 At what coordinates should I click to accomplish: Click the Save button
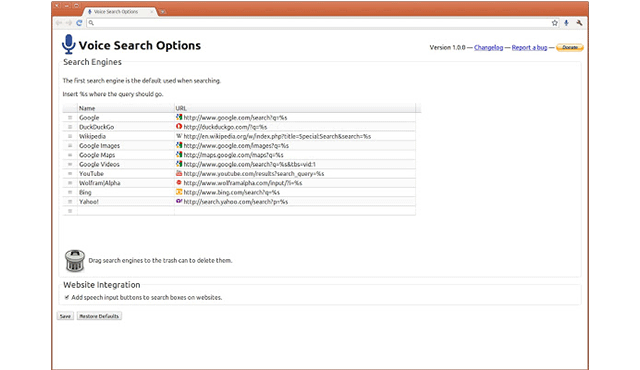point(65,316)
